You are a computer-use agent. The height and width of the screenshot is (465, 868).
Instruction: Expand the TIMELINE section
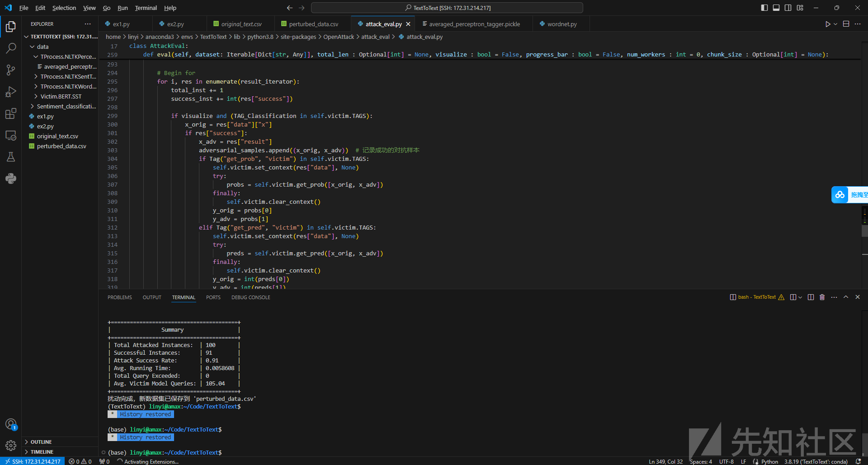(x=60, y=452)
